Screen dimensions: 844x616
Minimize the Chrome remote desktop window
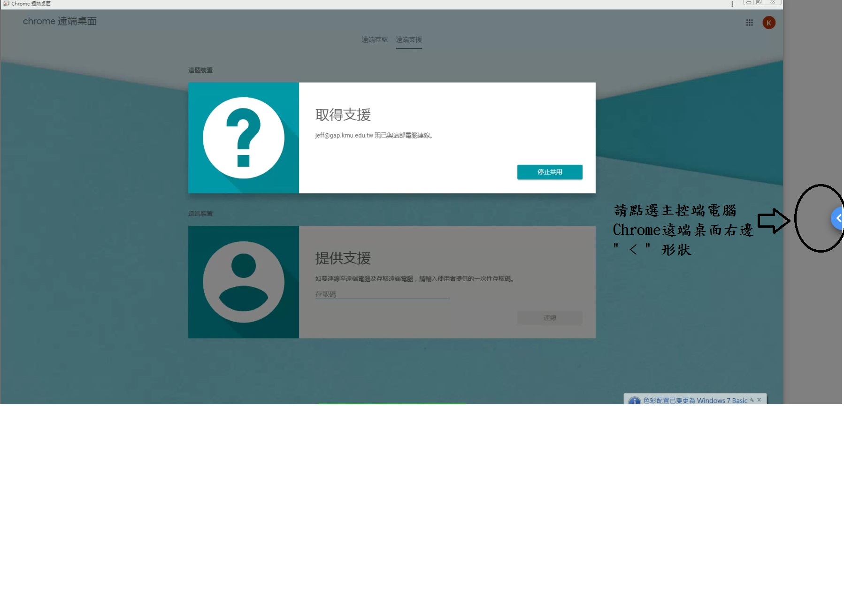[749, 2]
